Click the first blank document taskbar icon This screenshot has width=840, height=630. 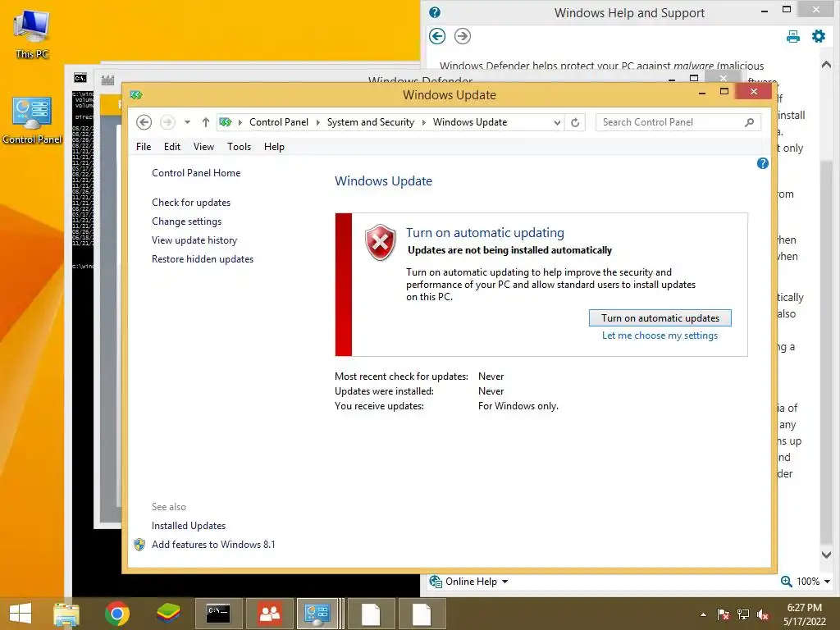tap(371, 614)
